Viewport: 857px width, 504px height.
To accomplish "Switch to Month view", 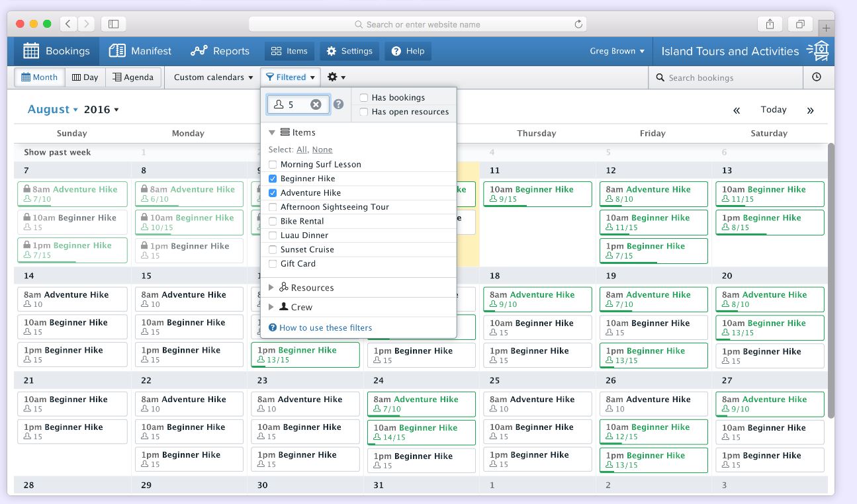I will pos(40,77).
